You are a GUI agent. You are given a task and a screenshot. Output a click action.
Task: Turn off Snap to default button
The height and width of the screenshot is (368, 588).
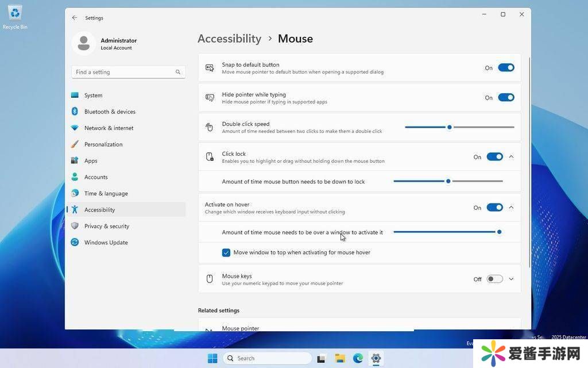[x=506, y=68]
